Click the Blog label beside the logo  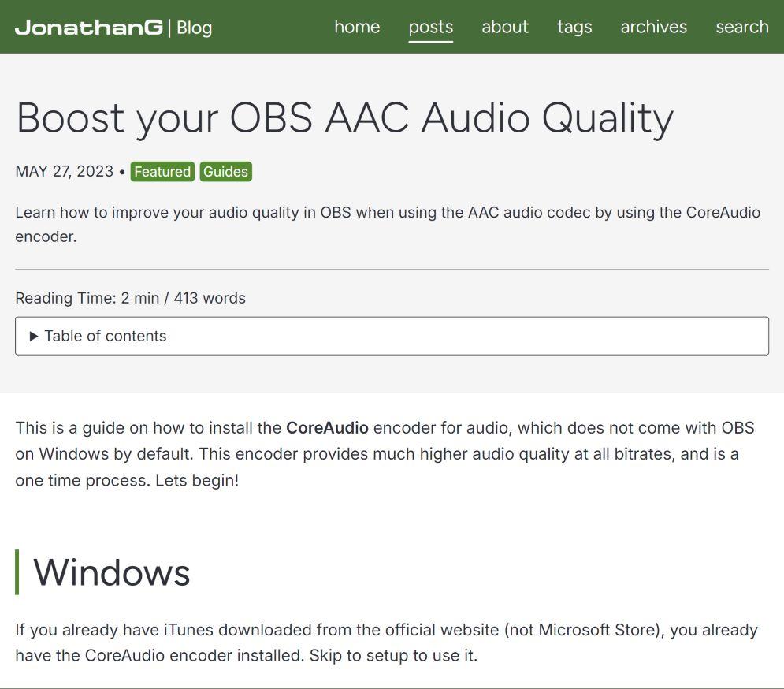click(194, 28)
